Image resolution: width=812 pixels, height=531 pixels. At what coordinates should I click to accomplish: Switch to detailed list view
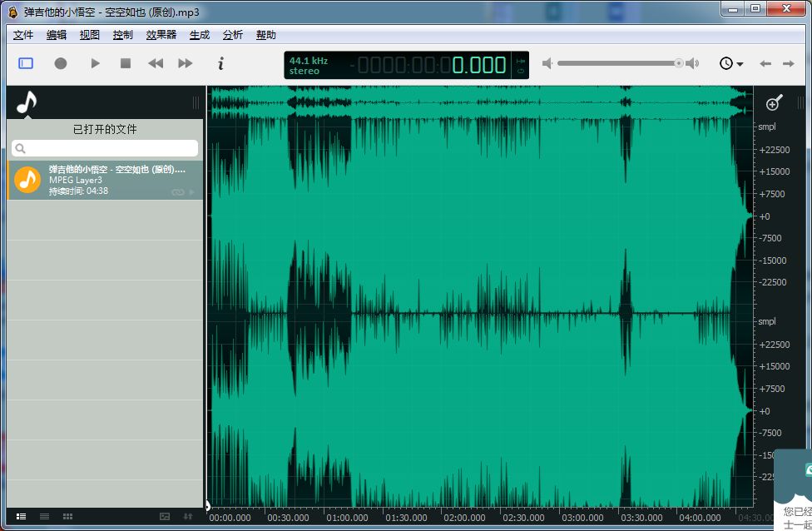point(22,516)
